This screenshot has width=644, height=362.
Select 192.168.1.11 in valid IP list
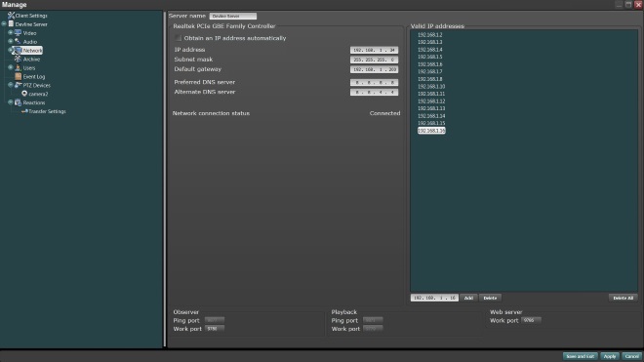tap(431, 94)
